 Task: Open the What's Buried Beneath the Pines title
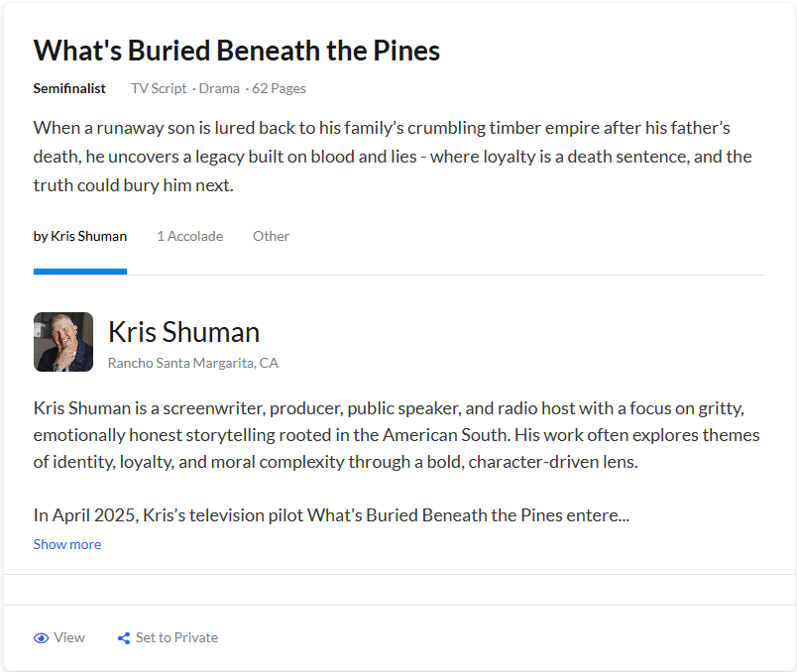click(237, 51)
